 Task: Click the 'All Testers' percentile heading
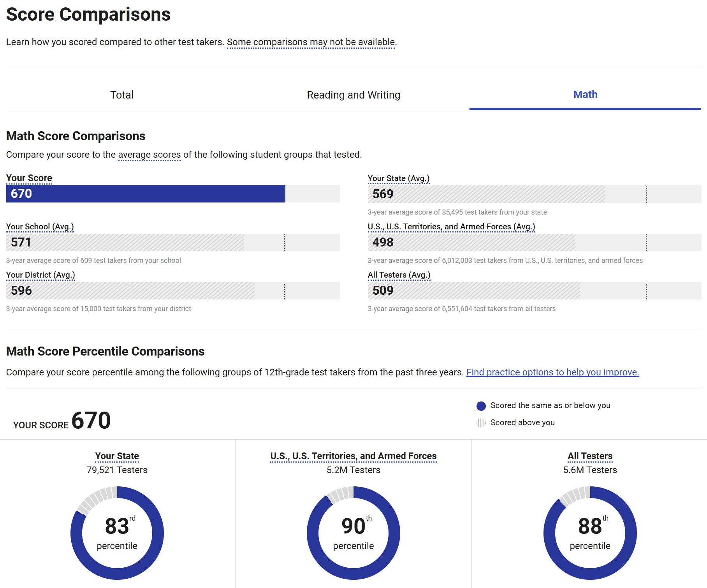(x=590, y=456)
